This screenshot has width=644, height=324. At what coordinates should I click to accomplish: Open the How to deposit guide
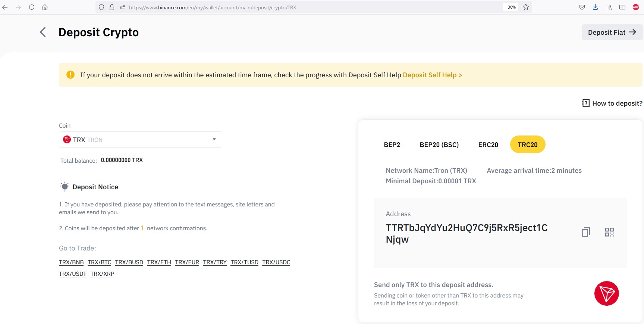[x=617, y=103]
